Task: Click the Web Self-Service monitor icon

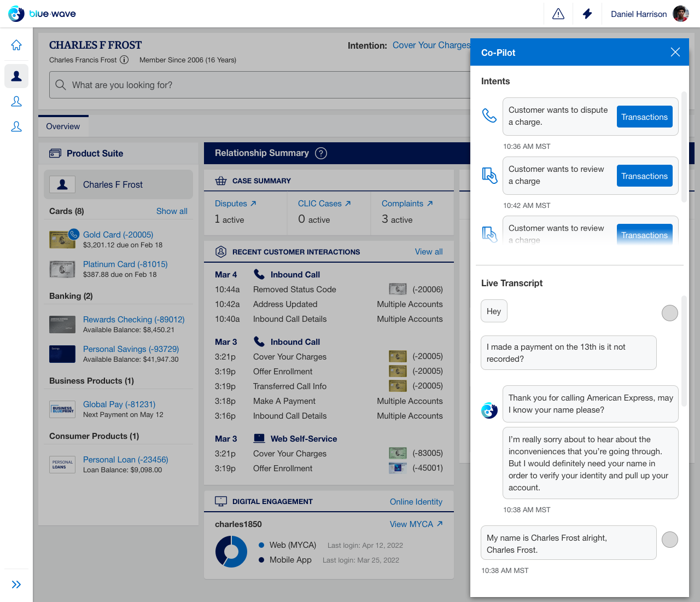Action: (x=259, y=438)
